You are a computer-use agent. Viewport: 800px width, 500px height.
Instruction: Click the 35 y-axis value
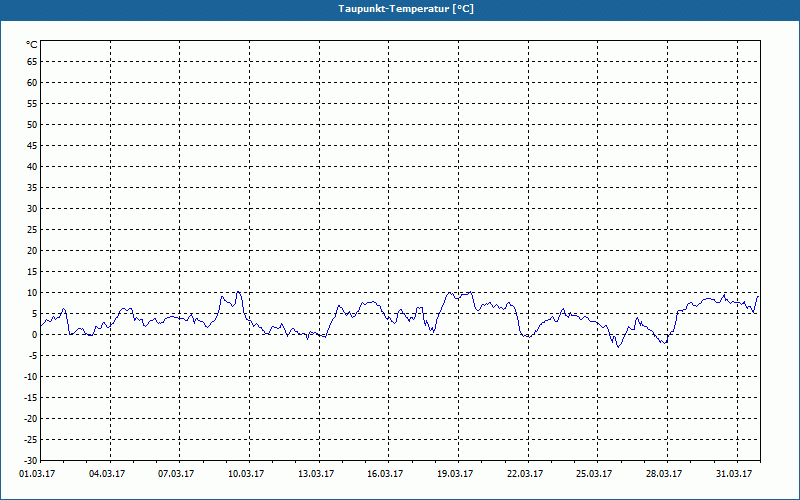click(x=32, y=188)
